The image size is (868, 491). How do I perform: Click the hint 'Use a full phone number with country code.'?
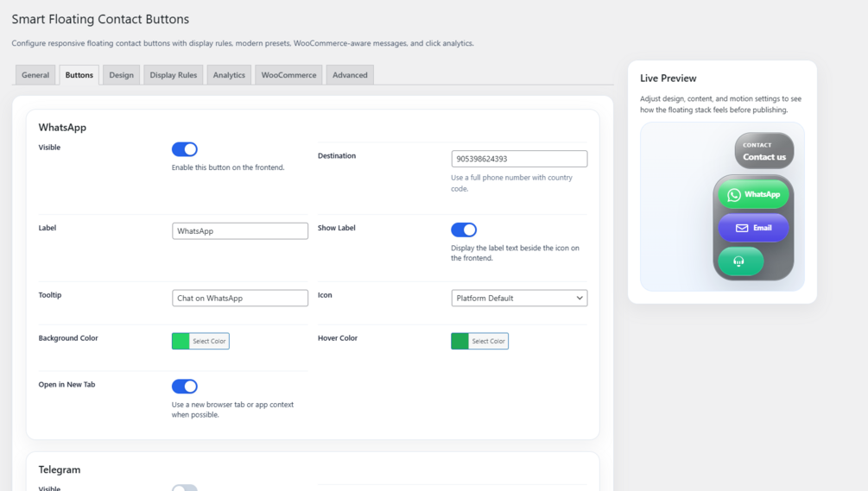pyautogui.click(x=511, y=183)
